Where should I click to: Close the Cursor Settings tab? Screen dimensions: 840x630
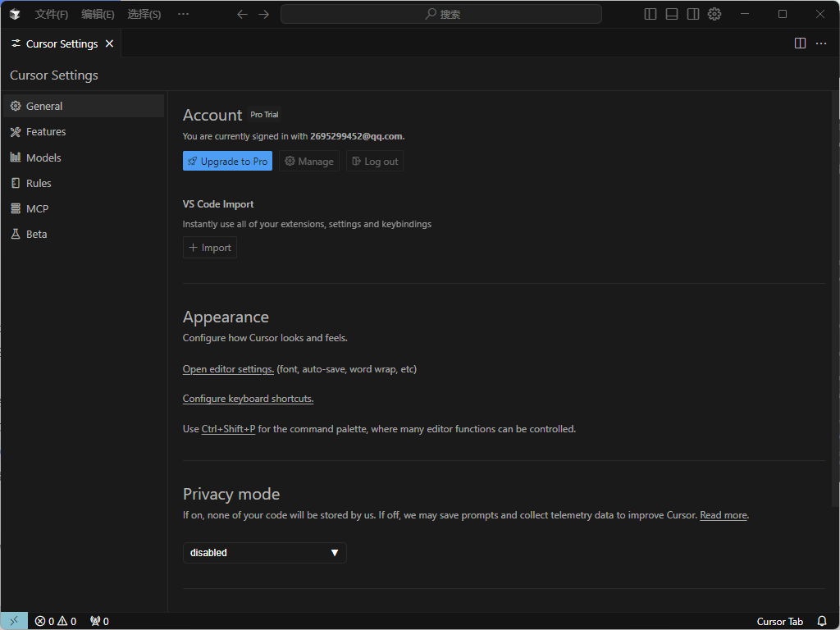[x=109, y=43]
